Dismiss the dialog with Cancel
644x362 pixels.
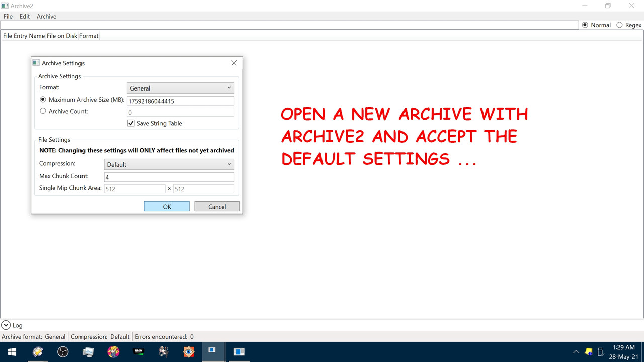tap(217, 206)
